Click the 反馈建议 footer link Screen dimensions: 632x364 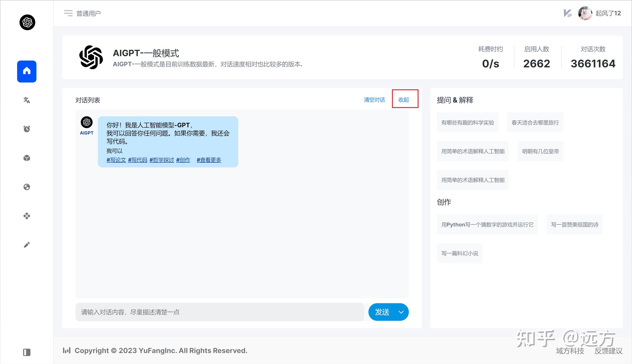(608, 351)
